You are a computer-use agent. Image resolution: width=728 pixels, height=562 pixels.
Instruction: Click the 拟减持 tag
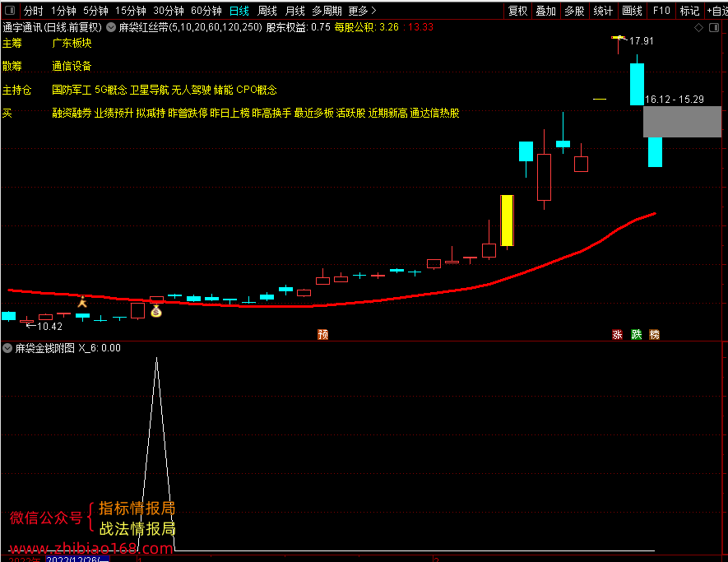[151, 113]
